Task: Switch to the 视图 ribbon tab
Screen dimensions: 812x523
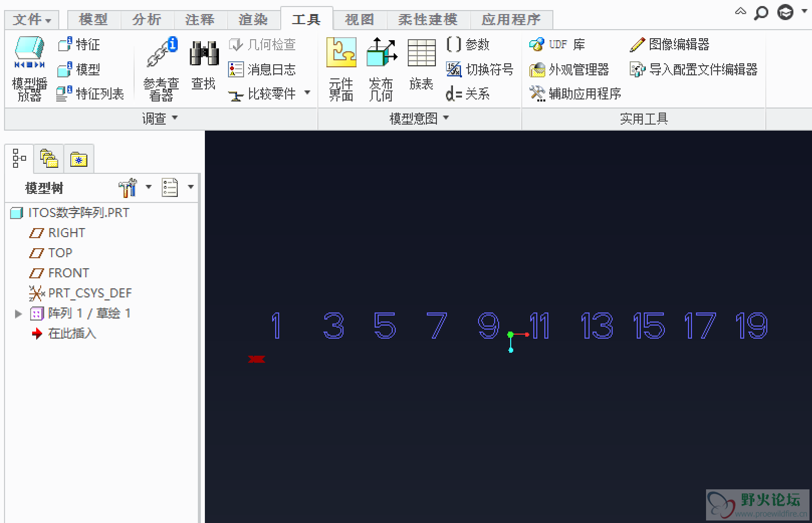Action: pyautogui.click(x=360, y=20)
